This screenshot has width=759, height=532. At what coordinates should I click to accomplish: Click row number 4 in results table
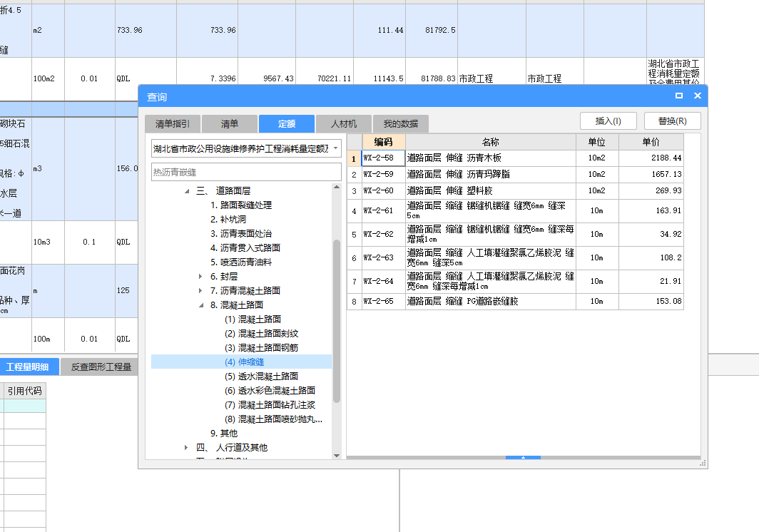click(x=355, y=211)
